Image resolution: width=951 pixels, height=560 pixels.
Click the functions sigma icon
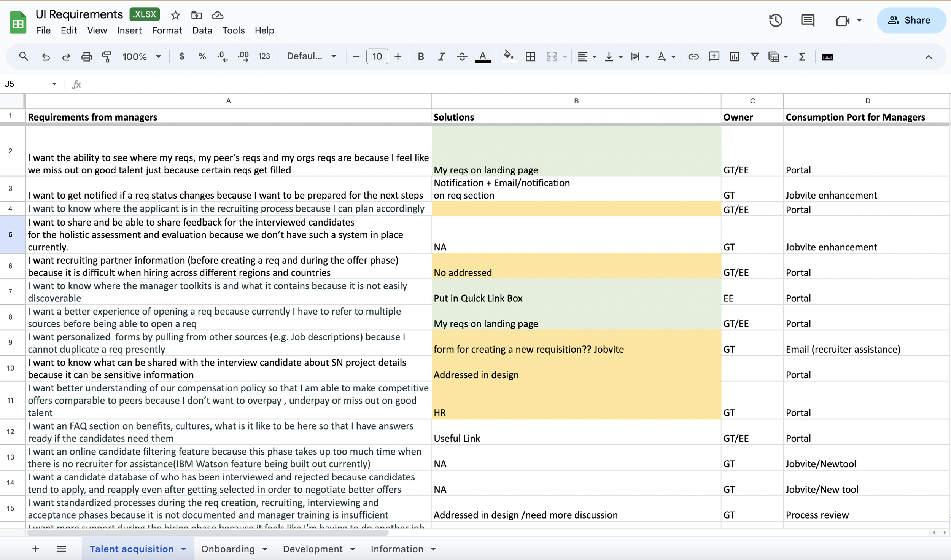pos(802,57)
